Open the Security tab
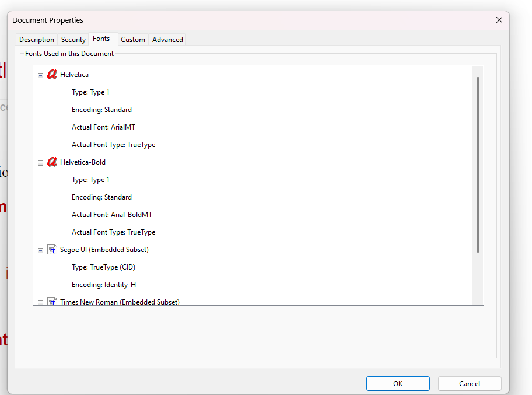Screen dimensions: 532x395 pos(73,40)
